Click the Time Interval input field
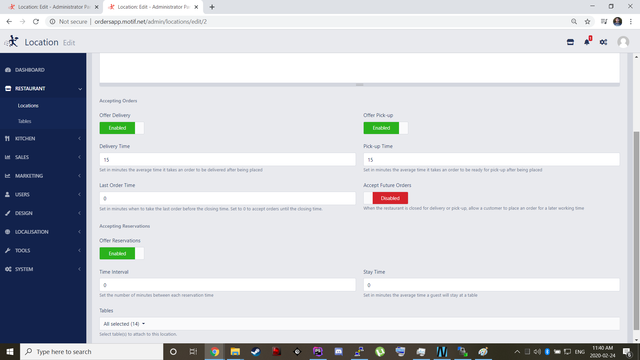Screen dimensions: 640x360 [x=227, y=285]
